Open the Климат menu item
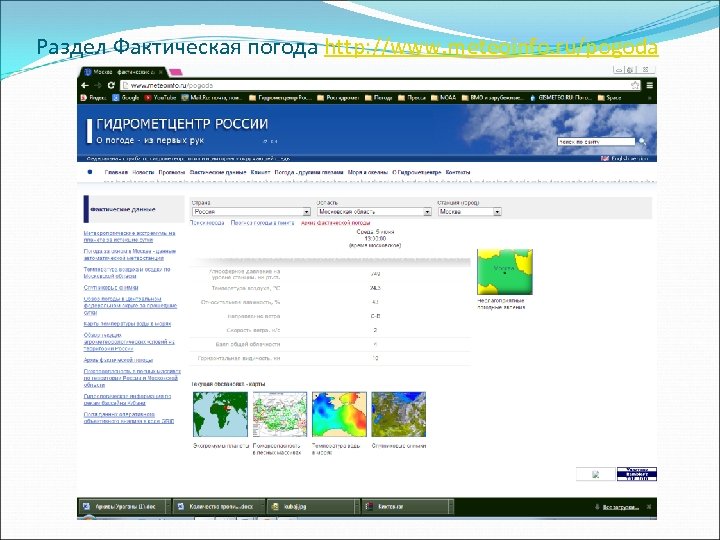The width and height of the screenshot is (720, 540). (260, 173)
